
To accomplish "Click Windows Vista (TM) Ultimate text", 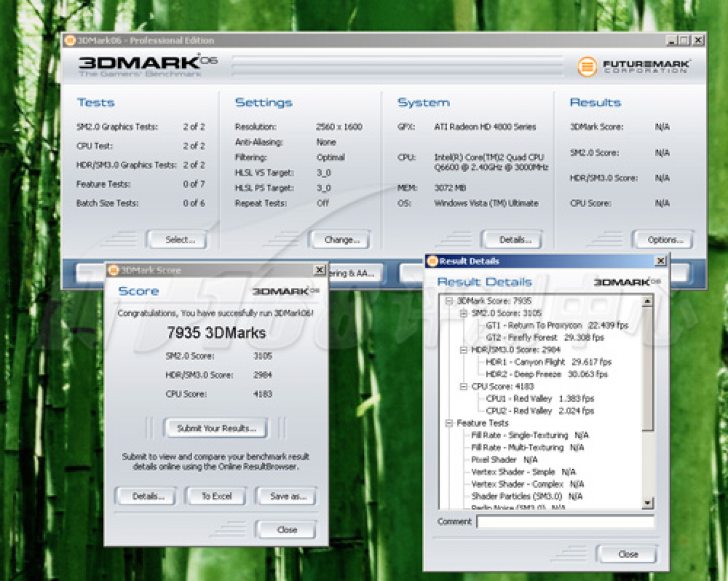I will tap(486, 203).
